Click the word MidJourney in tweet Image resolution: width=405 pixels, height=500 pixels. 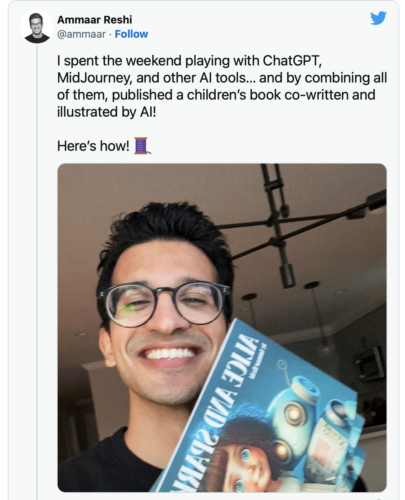coord(95,78)
